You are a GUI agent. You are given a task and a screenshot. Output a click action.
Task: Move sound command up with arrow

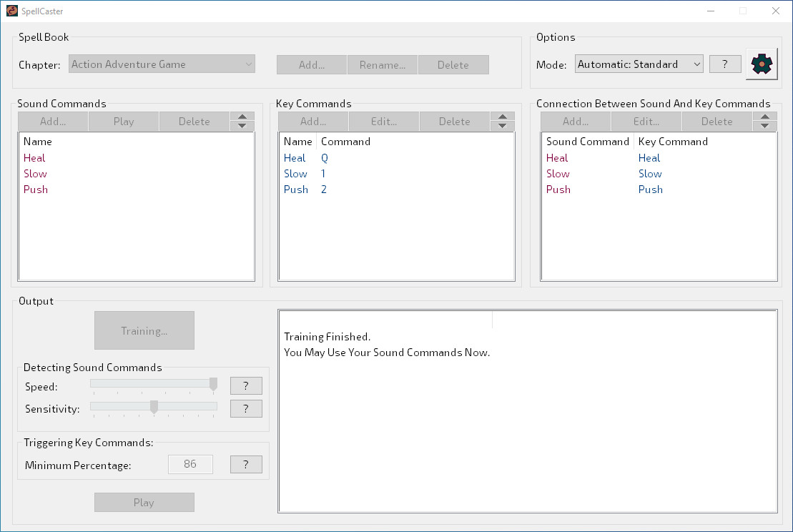242,117
